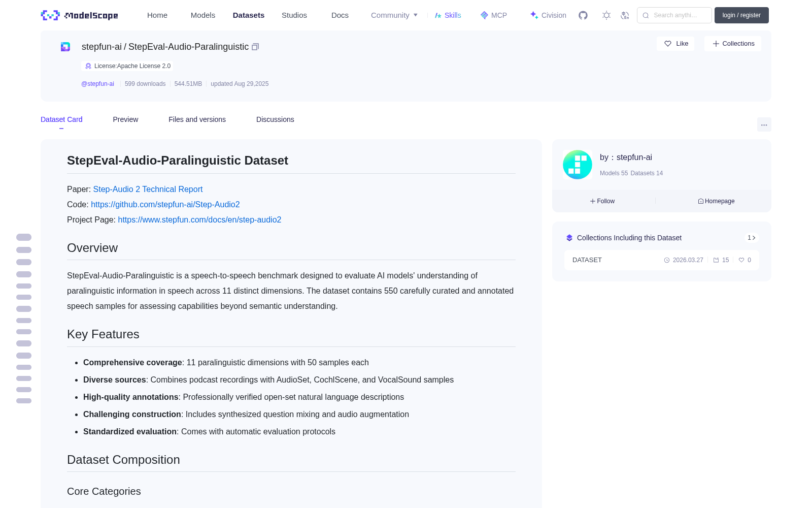Click the 'Key Features' section heading
This screenshot has height=508, width=812.
point(103,334)
